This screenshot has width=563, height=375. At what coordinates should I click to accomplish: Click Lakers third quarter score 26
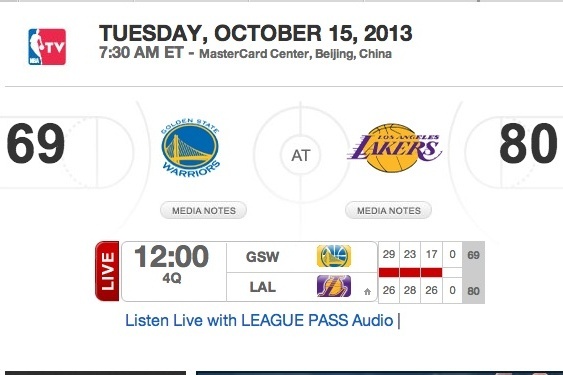pyautogui.click(x=431, y=290)
